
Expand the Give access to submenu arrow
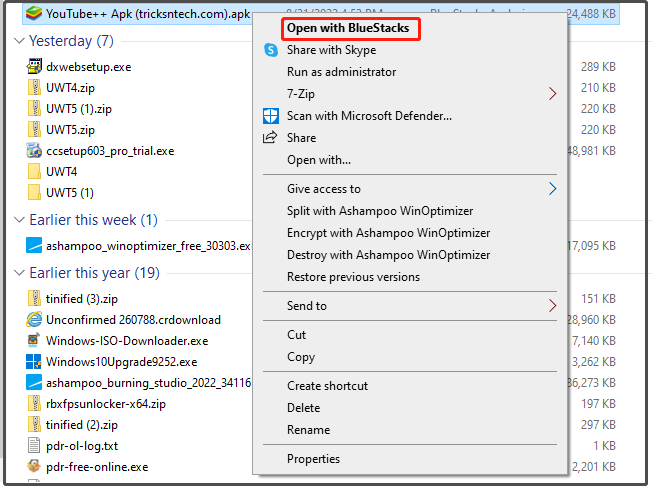[552, 189]
